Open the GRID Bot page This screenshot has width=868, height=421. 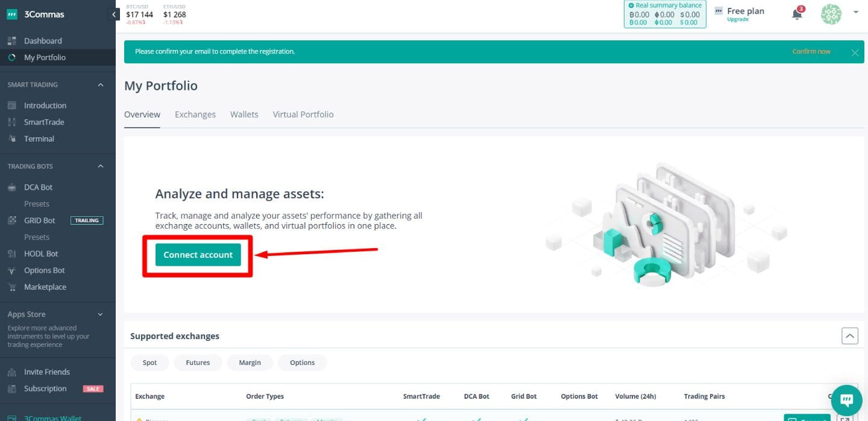40,220
